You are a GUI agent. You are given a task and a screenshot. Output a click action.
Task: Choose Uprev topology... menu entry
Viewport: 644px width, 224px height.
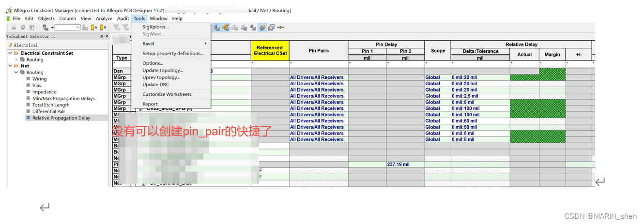161,77
